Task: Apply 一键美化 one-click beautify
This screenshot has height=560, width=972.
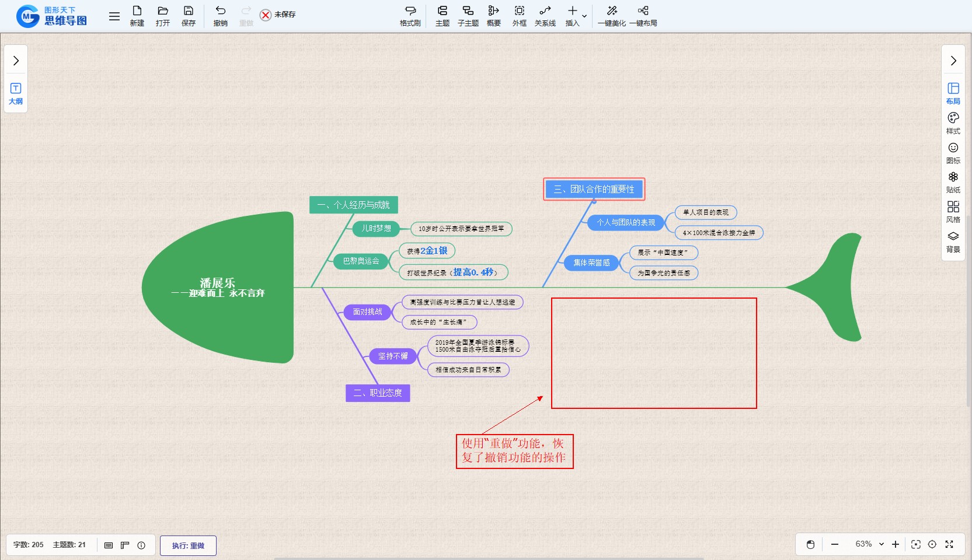Action: pyautogui.click(x=611, y=16)
